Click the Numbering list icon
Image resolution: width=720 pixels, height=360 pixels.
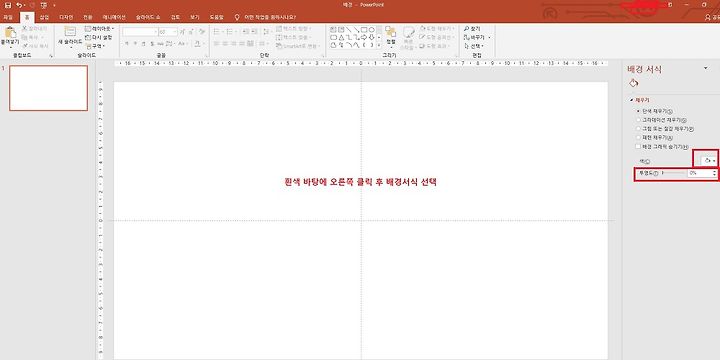click(230, 32)
